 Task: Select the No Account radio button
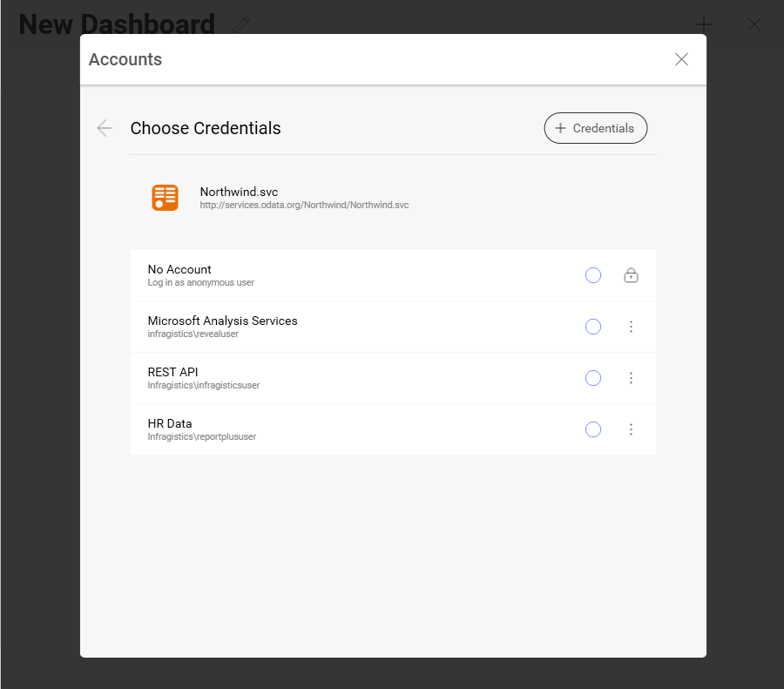pyautogui.click(x=593, y=275)
